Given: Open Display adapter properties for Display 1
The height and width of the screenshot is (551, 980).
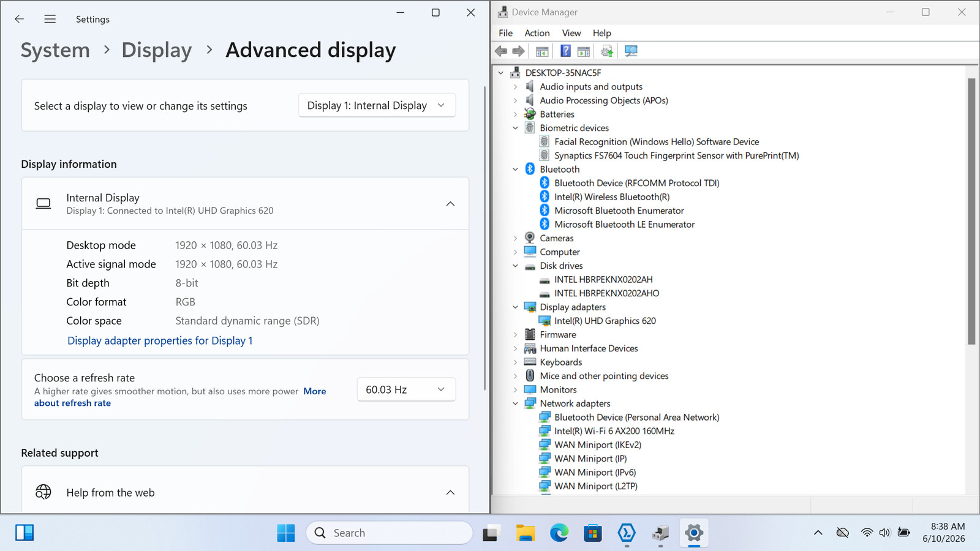Looking at the screenshot, I should point(160,340).
